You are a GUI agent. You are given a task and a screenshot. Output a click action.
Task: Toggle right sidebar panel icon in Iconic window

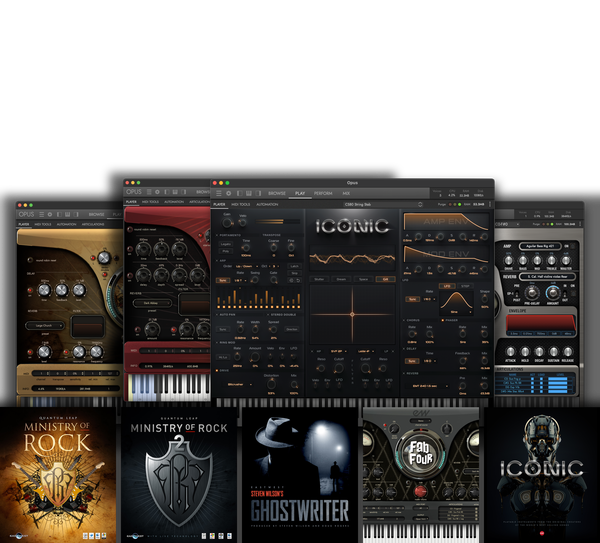click(x=258, y=194)
